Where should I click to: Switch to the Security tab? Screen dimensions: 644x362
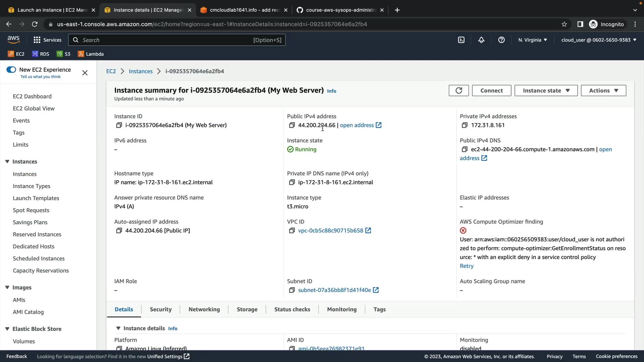161,309
